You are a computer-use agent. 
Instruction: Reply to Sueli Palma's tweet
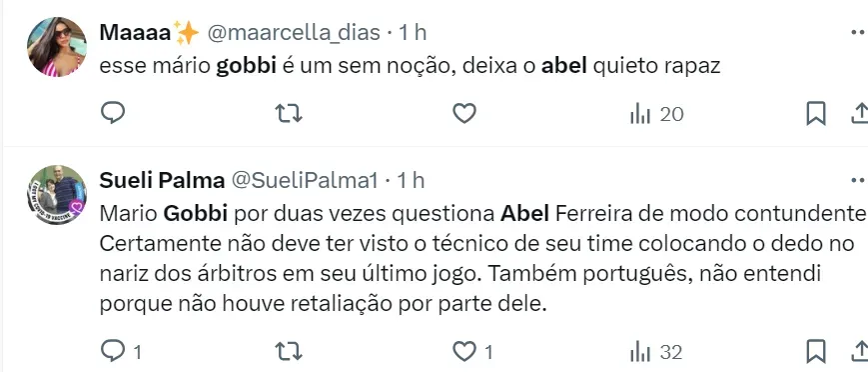coord(121,351)
